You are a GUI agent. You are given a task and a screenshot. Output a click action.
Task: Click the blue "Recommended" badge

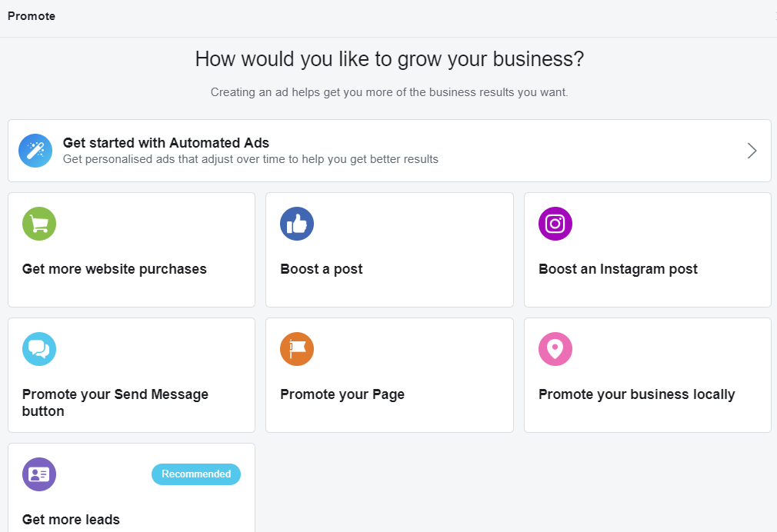click(196, 474)
